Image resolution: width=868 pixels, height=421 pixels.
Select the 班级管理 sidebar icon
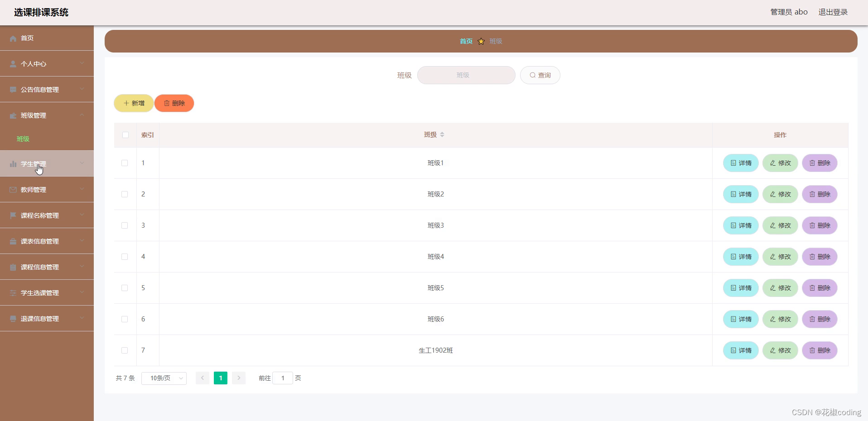(13, 115)
